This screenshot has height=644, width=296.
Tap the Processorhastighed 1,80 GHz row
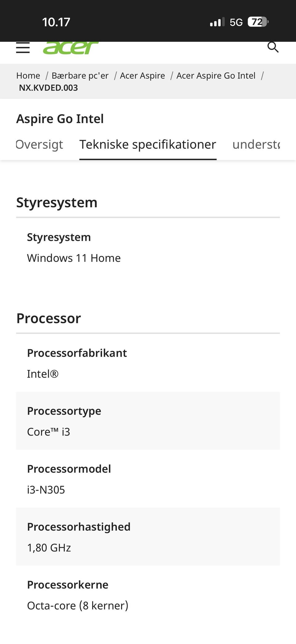pyautogui.click(x=148, y=537)
